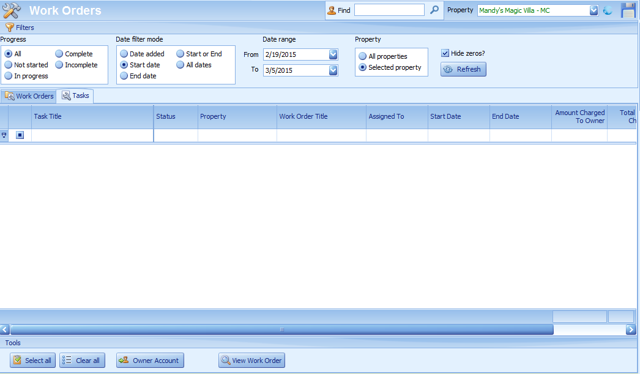The width and height of the screenshot is (640, 374).
Task: Click the Select all button
Action: coord(33,361)
